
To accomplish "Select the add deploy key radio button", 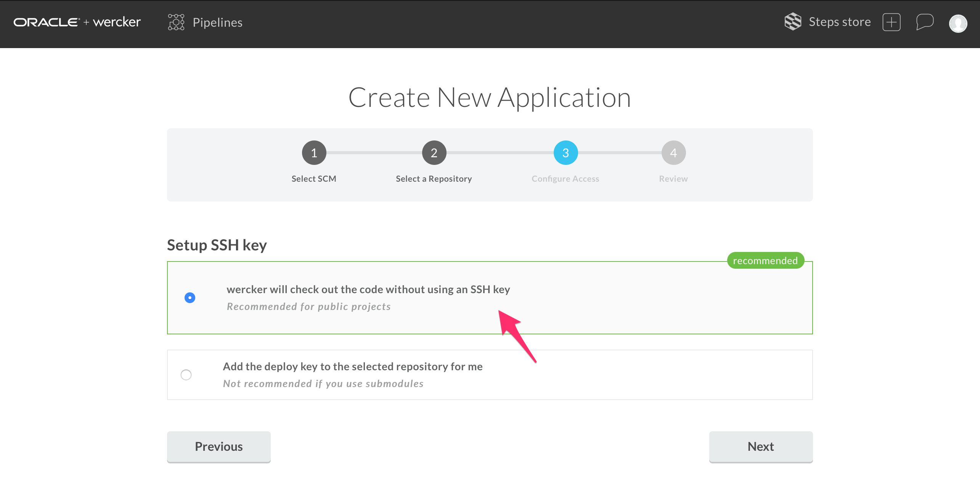I will 186,375.
